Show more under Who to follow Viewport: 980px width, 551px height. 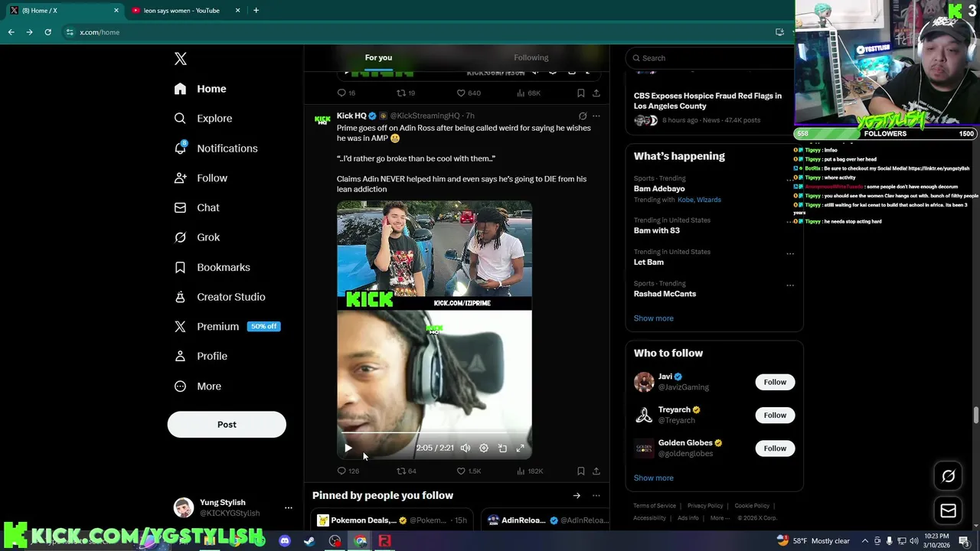click(653, 478)
